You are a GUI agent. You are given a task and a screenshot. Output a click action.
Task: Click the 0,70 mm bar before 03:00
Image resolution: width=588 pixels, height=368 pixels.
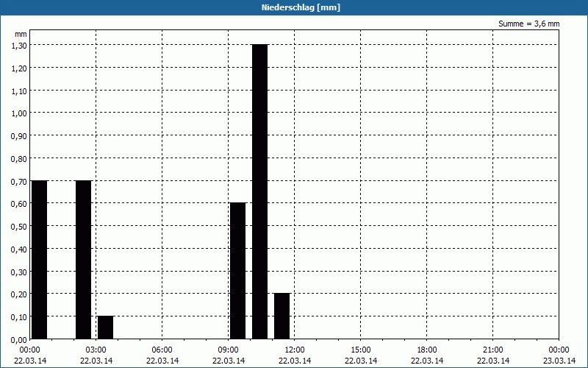point(83,259)
